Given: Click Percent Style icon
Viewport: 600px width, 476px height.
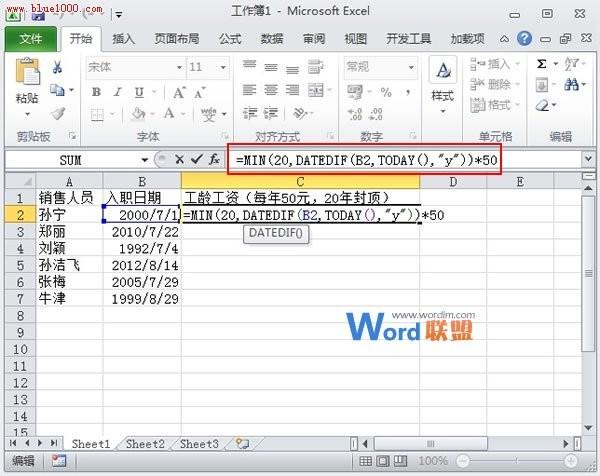Looking at the screenshot, I should [x=386, y=92].
